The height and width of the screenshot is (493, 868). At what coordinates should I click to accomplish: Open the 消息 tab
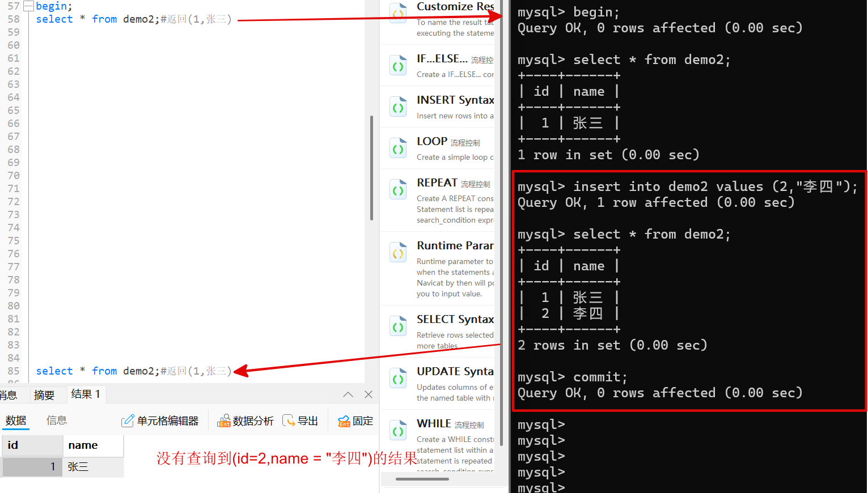(x=8, y=395)
